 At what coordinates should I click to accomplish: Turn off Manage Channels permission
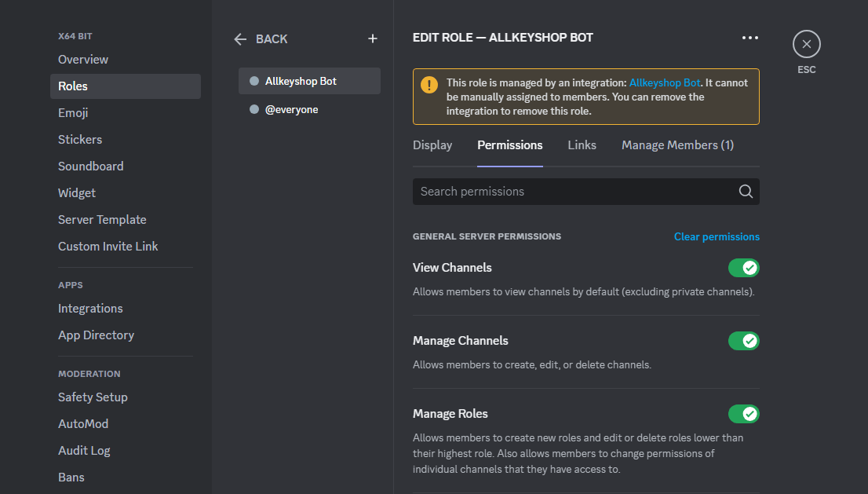[x=743, y=341]
